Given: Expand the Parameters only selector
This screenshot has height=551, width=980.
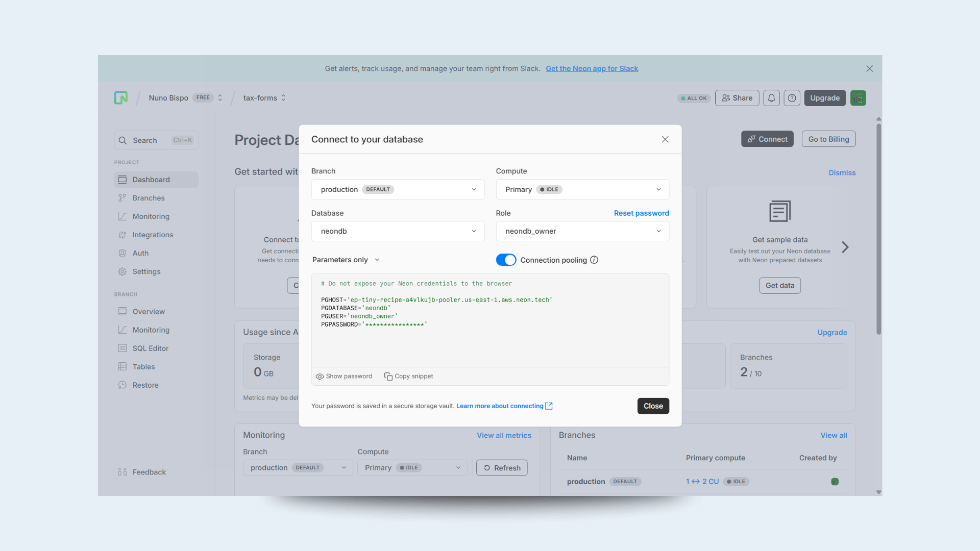Looking at the screenshot, I should tap(346, 260).
